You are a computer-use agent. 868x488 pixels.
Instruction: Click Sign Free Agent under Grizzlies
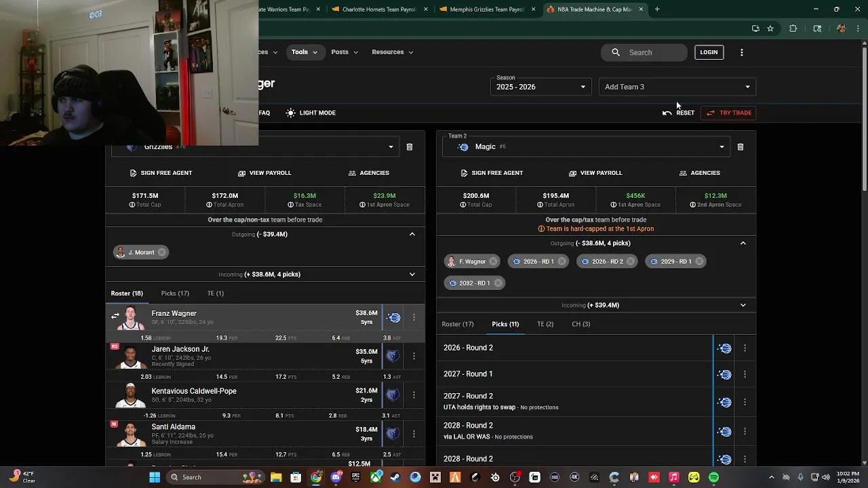161,173
